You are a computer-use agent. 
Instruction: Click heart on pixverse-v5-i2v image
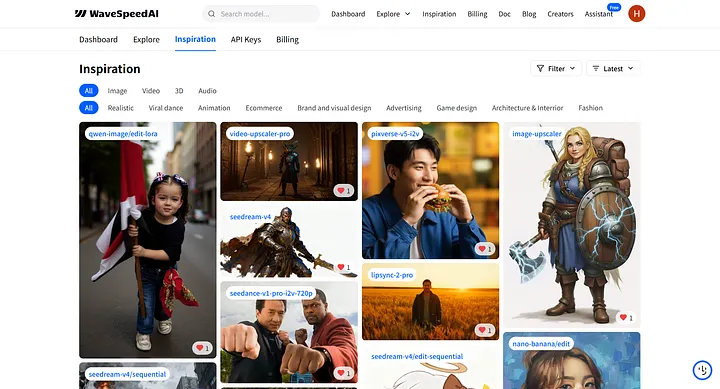[485, 248]
